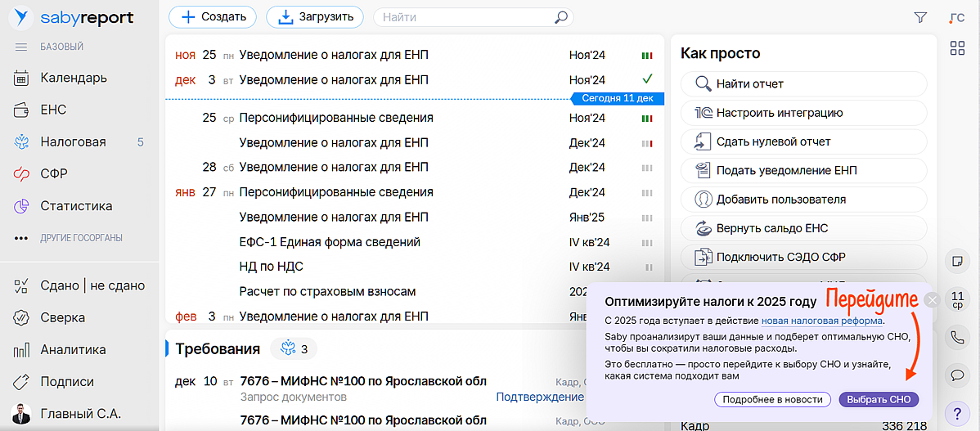Viewport: 980px width, 431px height.
Task: Open the Создать button menu
Action: click(213, 17)
